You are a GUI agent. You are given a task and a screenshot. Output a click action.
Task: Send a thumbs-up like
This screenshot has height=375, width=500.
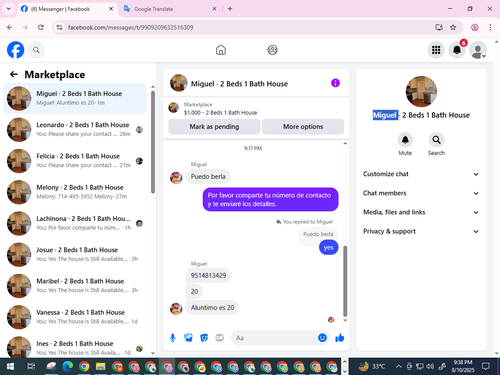pos(340,338)
